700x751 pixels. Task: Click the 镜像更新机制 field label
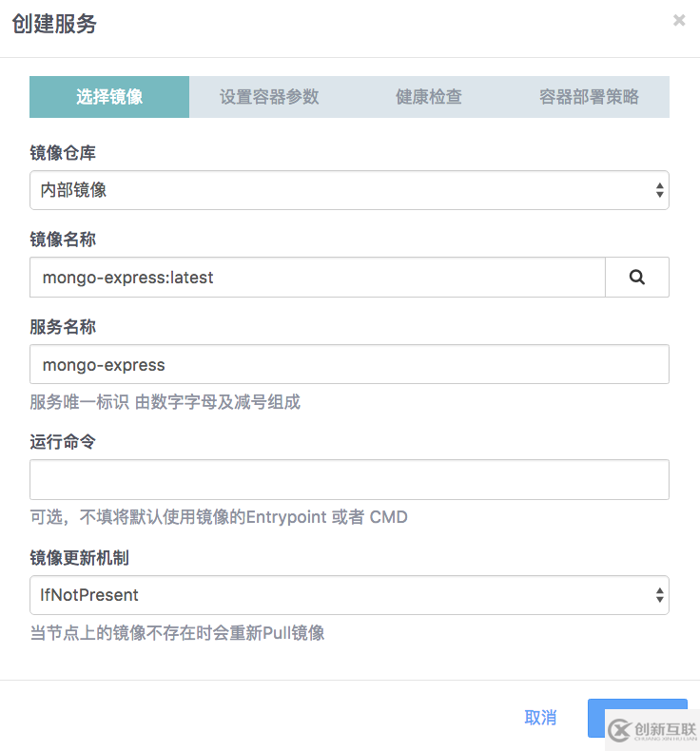(79, 558)
